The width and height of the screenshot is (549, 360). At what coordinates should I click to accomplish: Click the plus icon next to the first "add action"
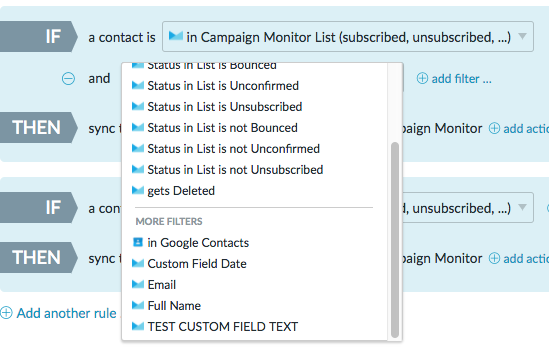[494, 129]
